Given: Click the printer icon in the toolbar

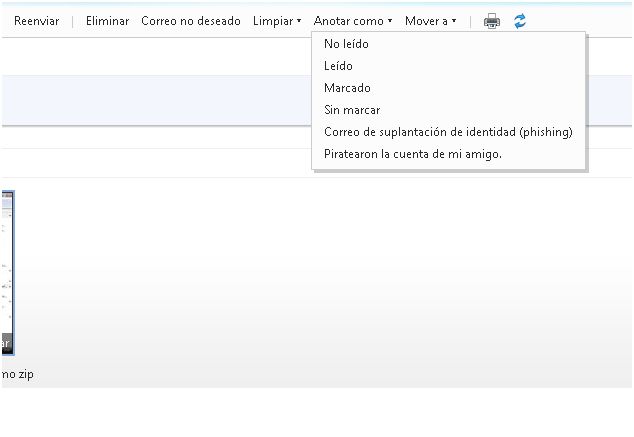Looking at the screenshot, I should [491, 21].
